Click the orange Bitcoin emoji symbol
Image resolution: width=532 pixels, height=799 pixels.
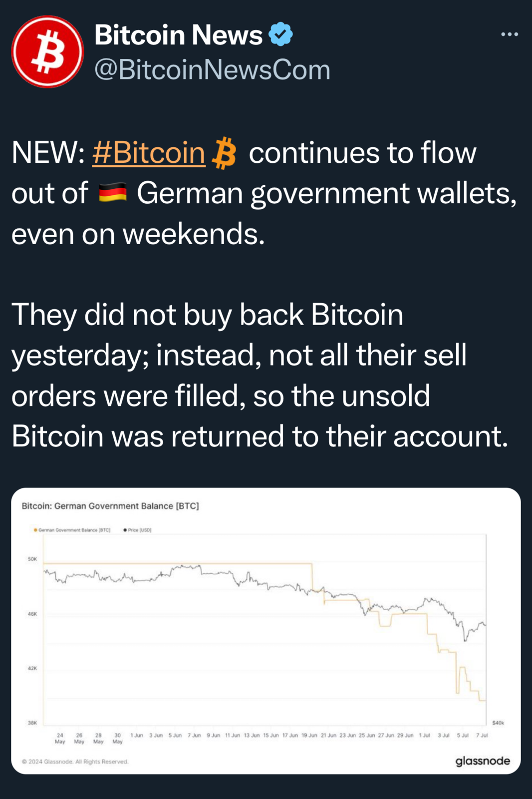(224, 153)
